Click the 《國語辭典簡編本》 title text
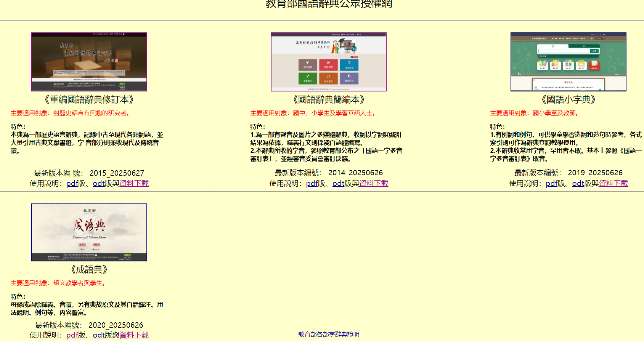Screen dimensions: 644x341 329,100
